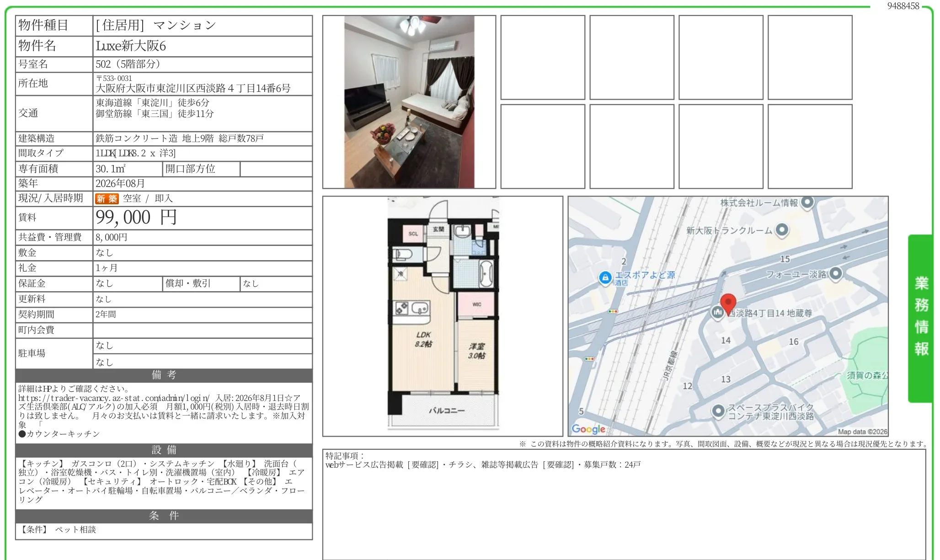
Task: Click the red location pin on map
Action: pos(728,304)
